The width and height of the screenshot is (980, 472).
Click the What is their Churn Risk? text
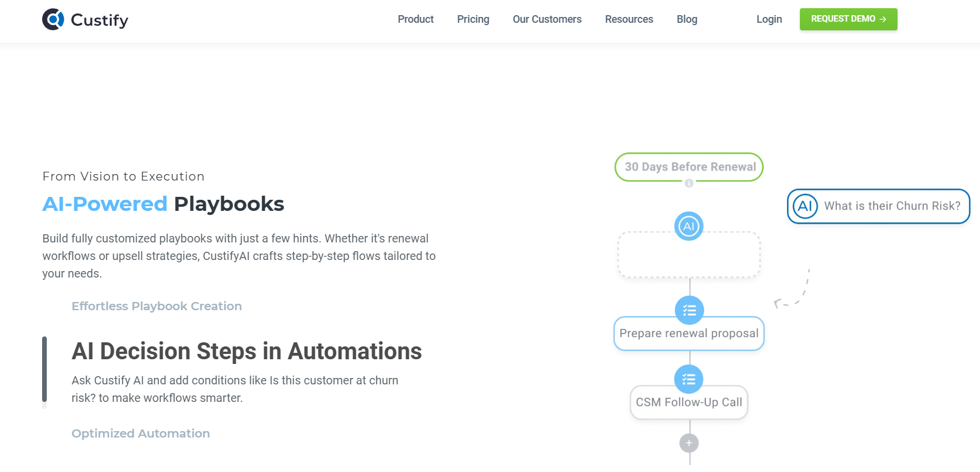click(x=892, y=206)
